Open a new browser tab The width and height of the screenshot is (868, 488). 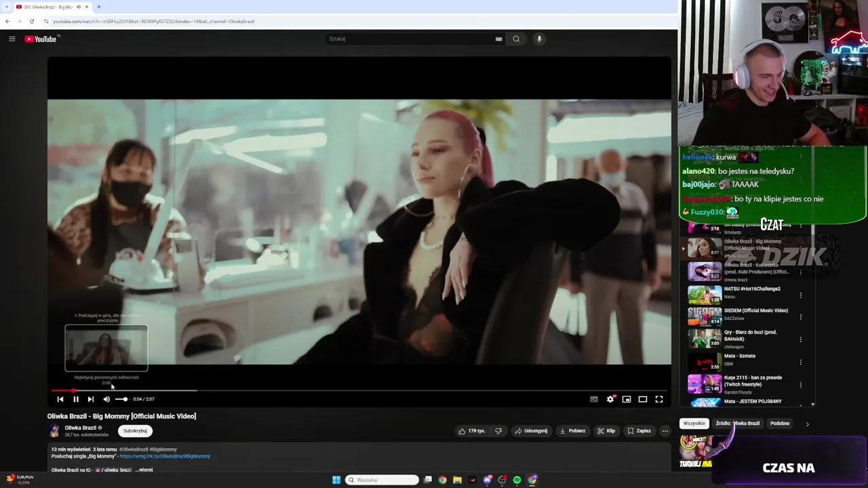(99, 7)
